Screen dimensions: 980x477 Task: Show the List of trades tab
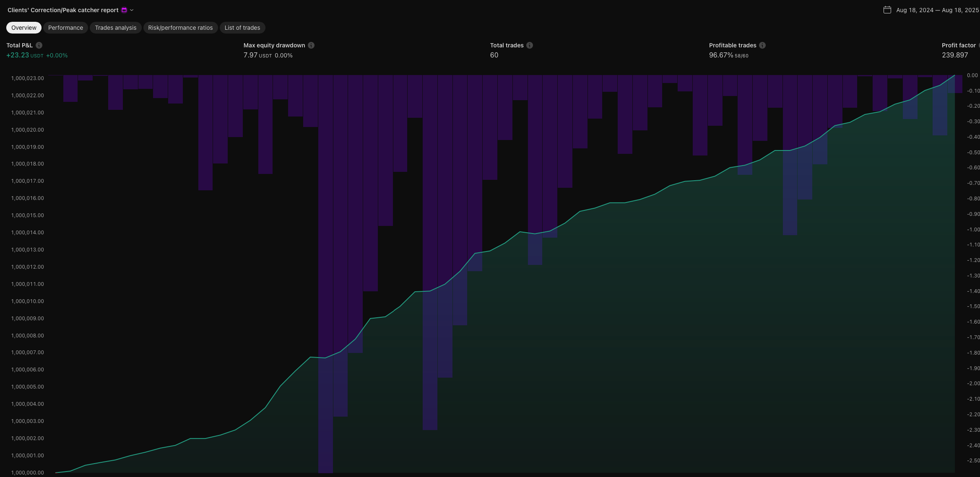pos(242,28)
